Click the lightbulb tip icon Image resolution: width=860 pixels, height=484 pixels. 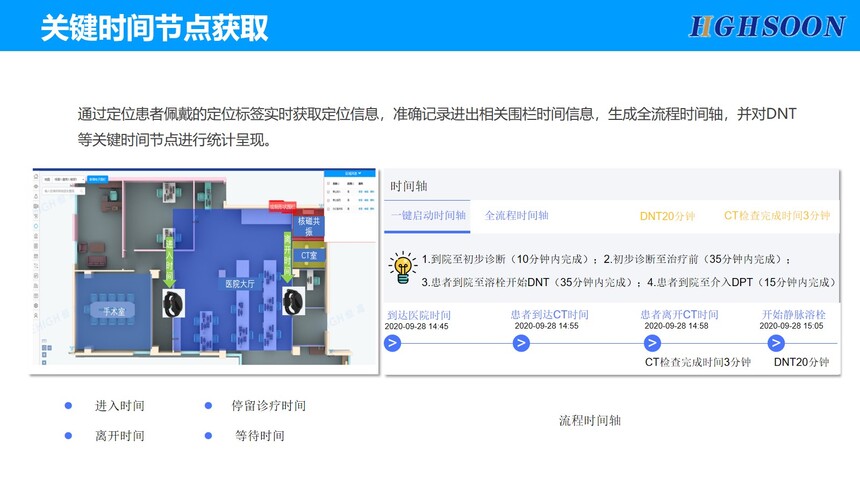(402, 266)
